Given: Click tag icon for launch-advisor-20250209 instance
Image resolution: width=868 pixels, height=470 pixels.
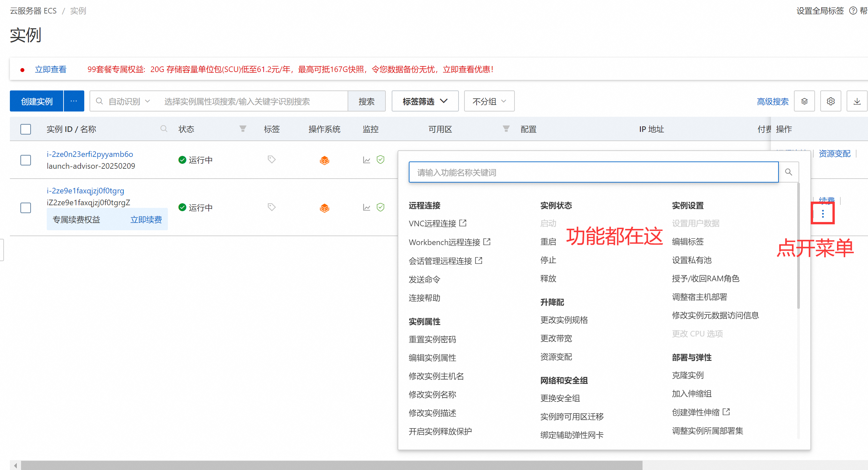Looking at the screenshot, I should click(x=272, y=159).
